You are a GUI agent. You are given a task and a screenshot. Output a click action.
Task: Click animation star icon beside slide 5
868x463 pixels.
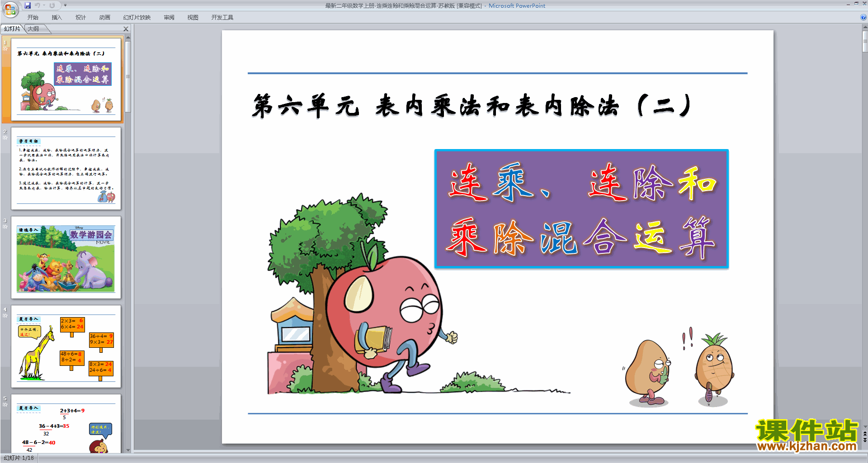pos(5,405)
